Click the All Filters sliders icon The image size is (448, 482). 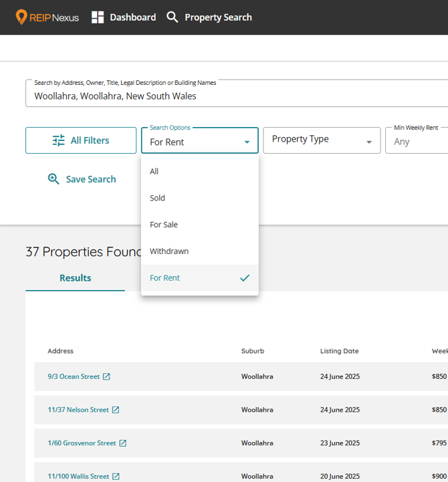pos(59,140)
